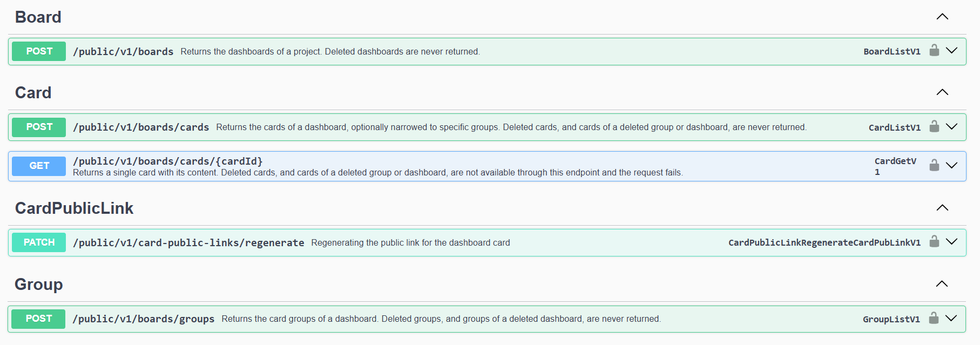Screen dimensions: 980x345
Task: Open the /public/v1/boards/groups endpoint path
Action: (x=143, y=319)
